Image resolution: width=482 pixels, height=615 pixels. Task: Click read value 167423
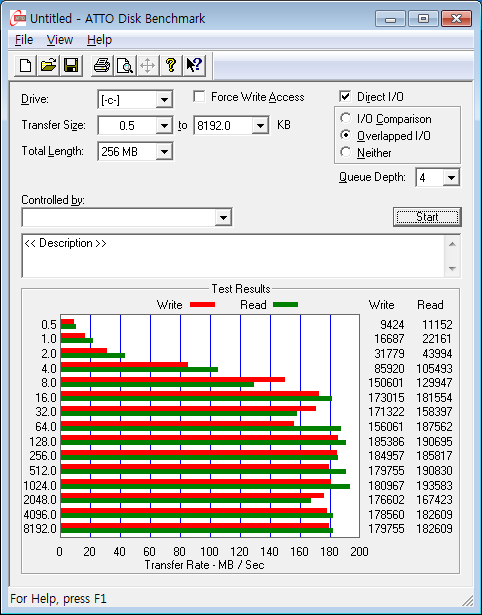click(x=434, y=500)
